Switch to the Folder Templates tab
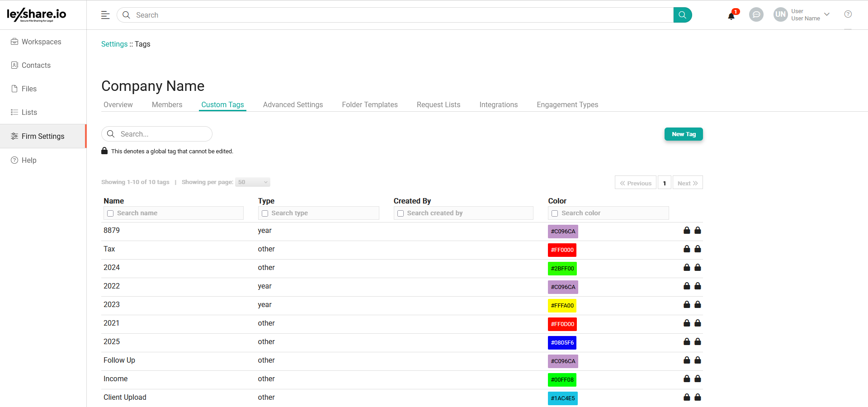 [369, 104]
